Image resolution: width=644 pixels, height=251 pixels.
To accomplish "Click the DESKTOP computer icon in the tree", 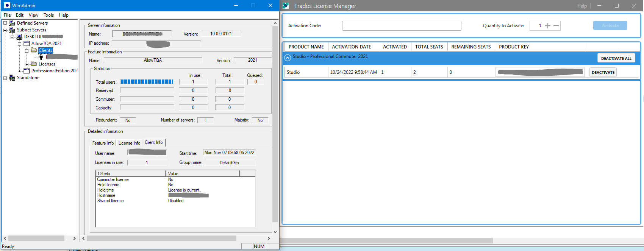I will coord(19,37).
